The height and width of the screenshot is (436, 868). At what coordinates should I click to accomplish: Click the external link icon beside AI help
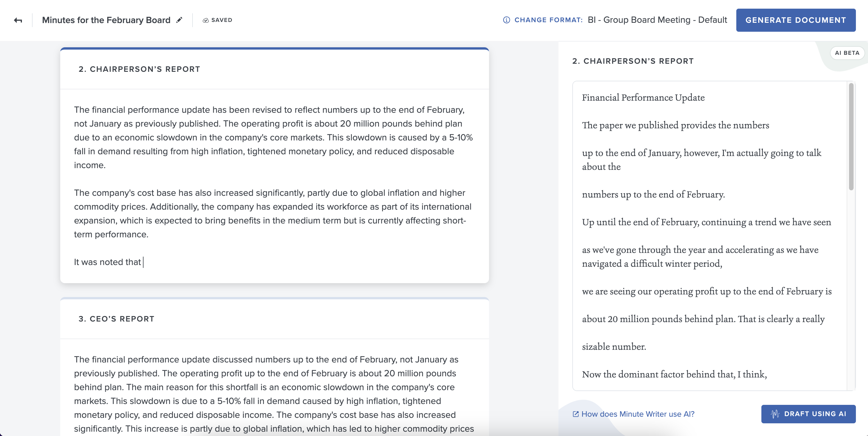[575, 414]
